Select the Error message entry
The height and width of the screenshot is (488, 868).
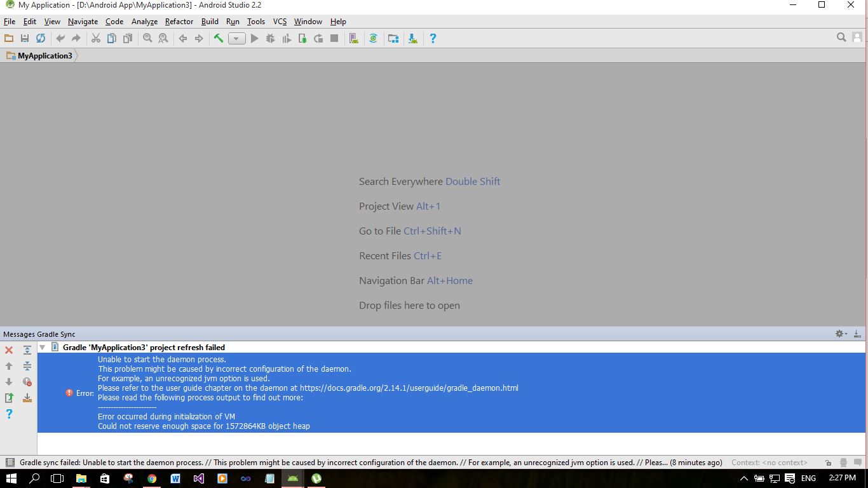[x=451, y=393]
